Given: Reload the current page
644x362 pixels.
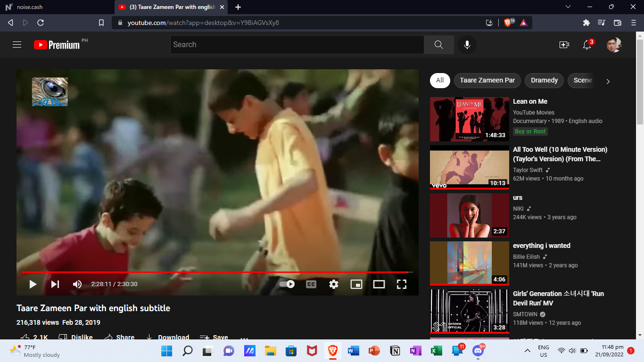Looking at the screenshot, I should click(41, 23).
